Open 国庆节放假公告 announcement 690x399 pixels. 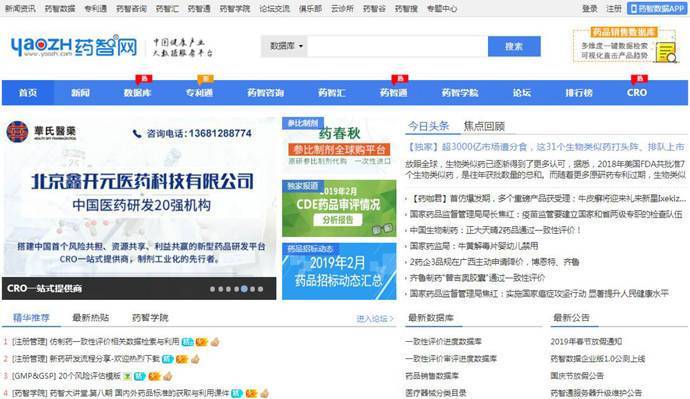pyautogui.click(x=577, y=376)
